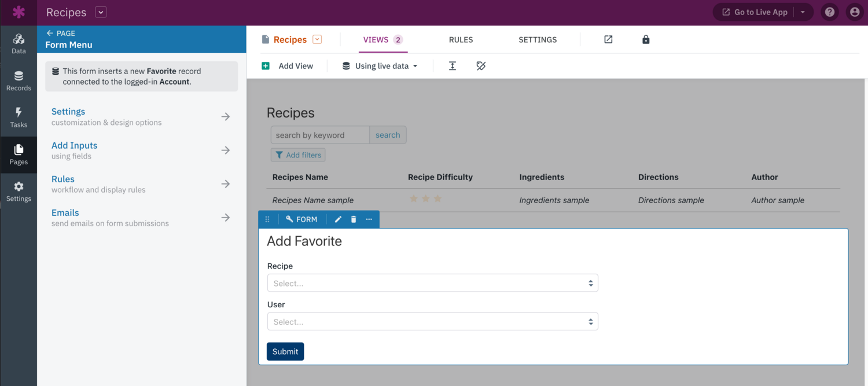The width and height of the screenshot is (868, 386).
Task: Open the Tasks section in the sidebar
Action: point(19,117)
